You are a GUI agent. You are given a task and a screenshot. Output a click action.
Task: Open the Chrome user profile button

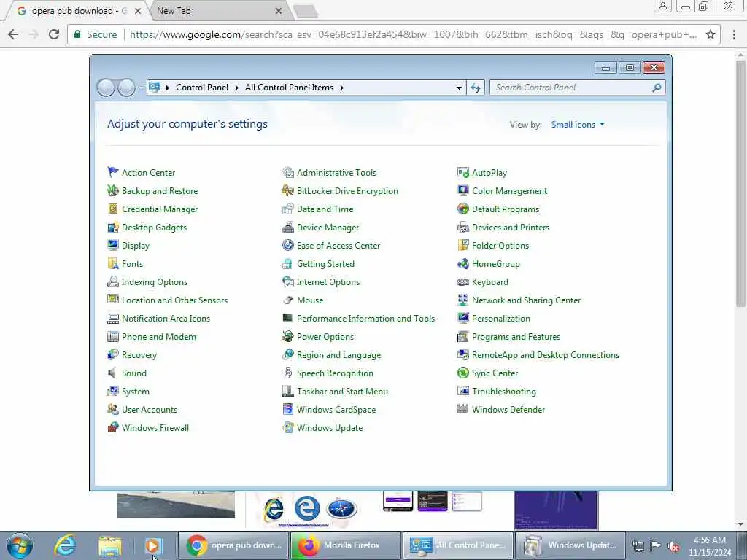[x=662, y=6]
